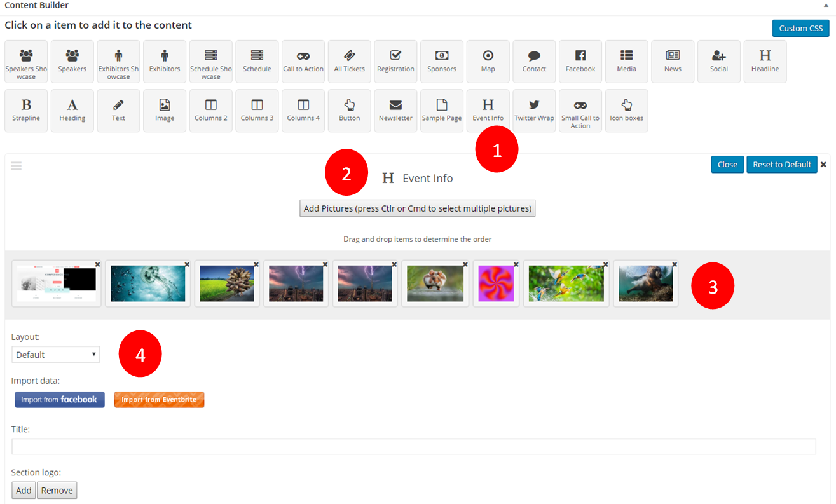Remove the Event Info section with the X
The height and width of the screenshot is (504, 836).
tap(823, 165)
